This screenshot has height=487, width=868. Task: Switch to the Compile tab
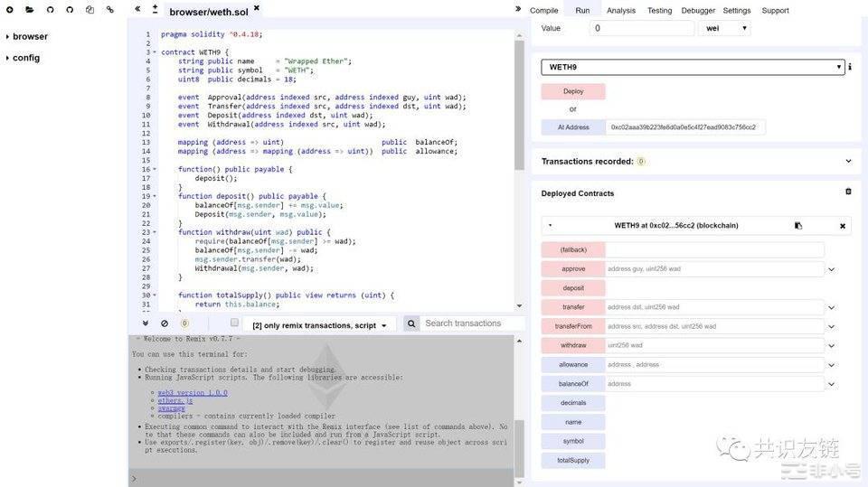543,11
